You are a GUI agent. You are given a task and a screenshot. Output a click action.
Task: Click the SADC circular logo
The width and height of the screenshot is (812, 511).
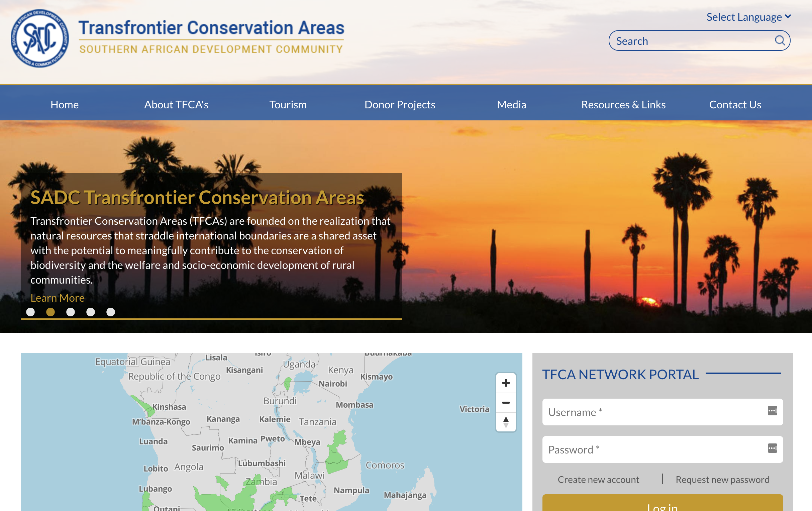tap(40, 38)
